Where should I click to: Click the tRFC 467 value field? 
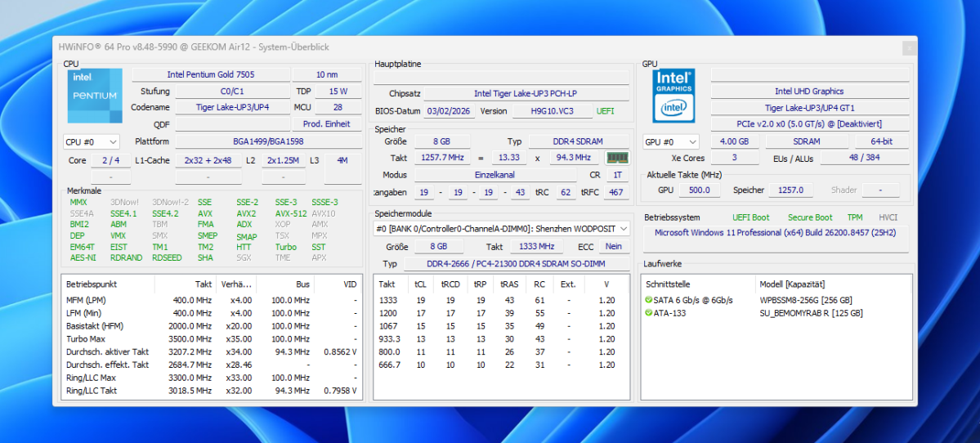(x=616, y=192)
